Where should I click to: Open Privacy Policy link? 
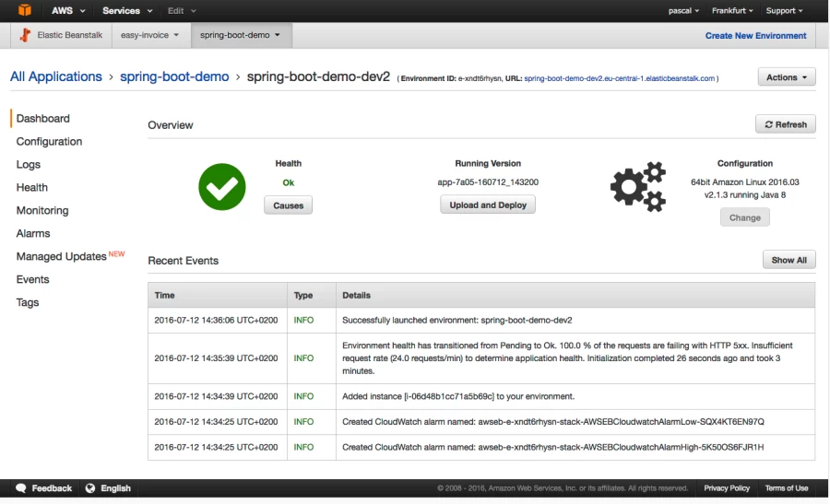point(727,488)
